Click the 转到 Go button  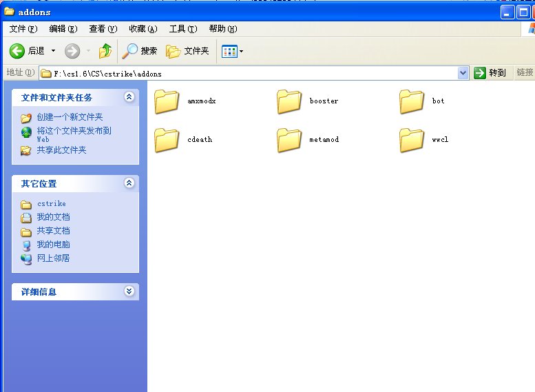point(490,73)
